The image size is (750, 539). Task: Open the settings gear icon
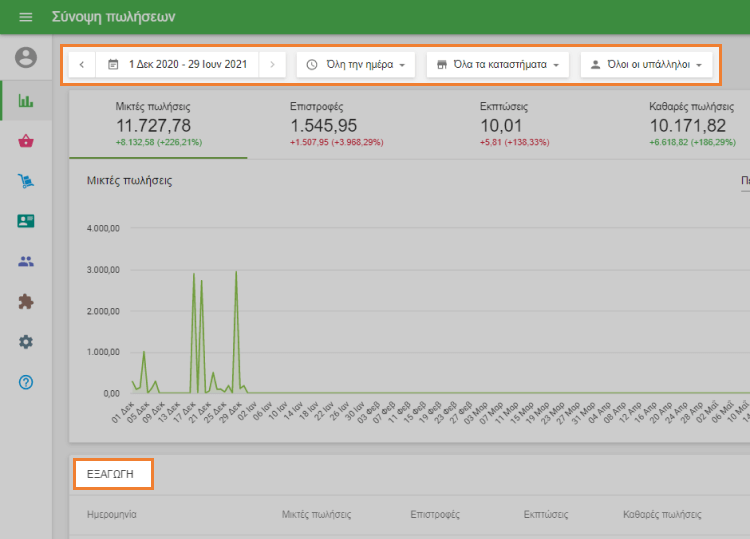click(26, 341)
